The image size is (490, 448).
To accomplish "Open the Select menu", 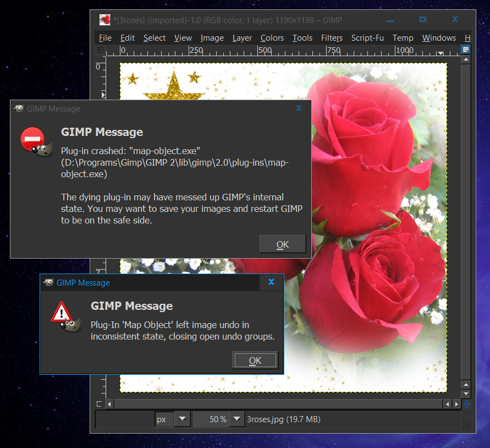I will (x=155, y=38).
